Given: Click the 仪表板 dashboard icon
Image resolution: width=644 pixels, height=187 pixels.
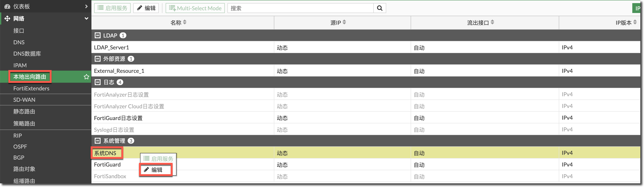Looking at the screenshot, I should pos(7,7).
